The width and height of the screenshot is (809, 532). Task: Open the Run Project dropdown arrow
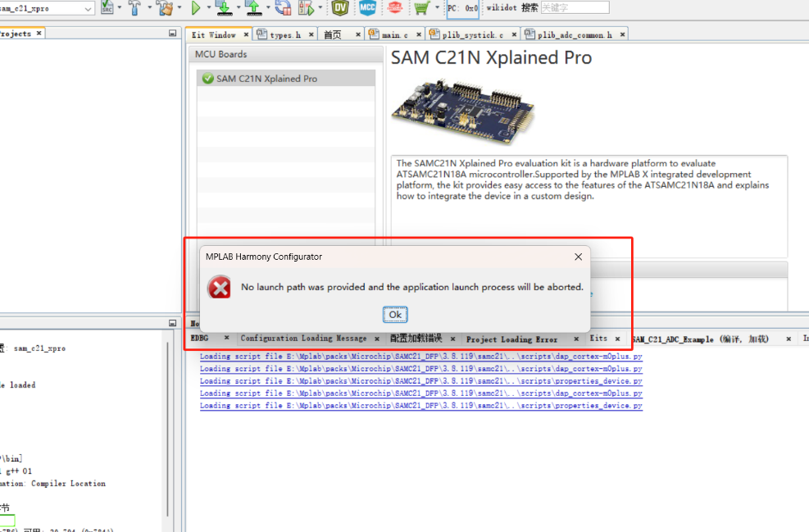tap(209, 7)
